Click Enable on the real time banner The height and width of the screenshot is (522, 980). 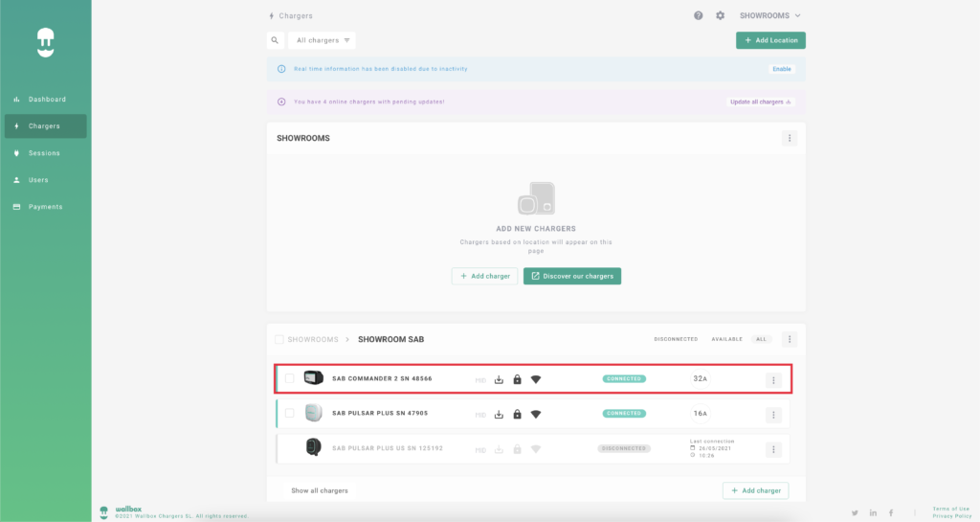[x=782, y=69]
